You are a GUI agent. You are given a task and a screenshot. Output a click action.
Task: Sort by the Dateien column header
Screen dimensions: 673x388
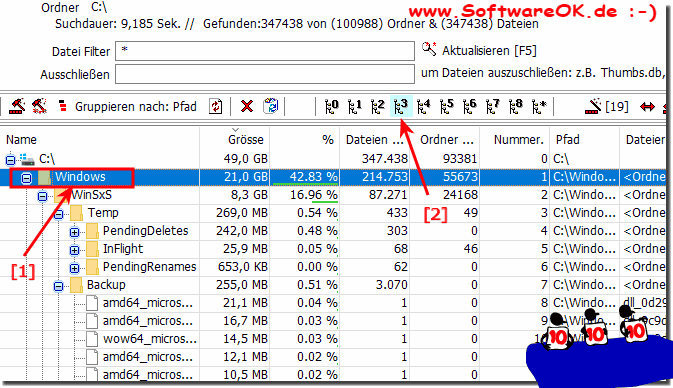(x=375, y=139)
